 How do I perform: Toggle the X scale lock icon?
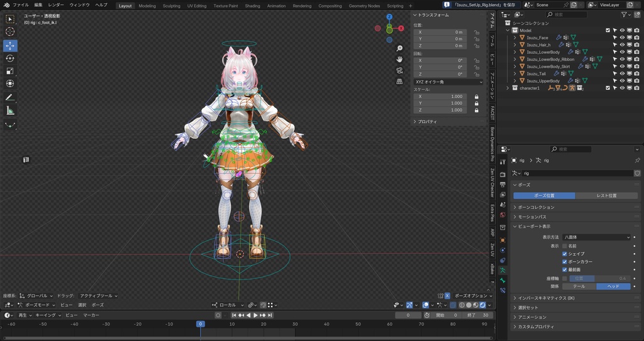(x=477, y=97)
